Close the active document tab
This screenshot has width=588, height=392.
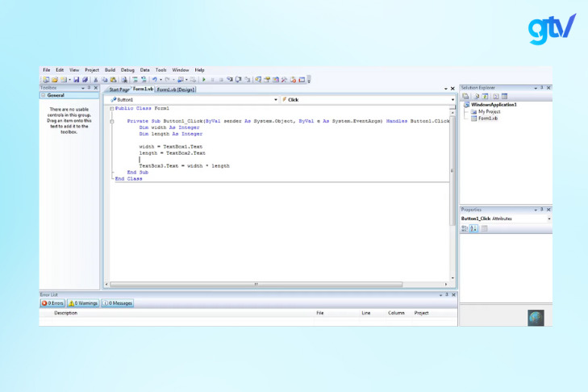452,89
